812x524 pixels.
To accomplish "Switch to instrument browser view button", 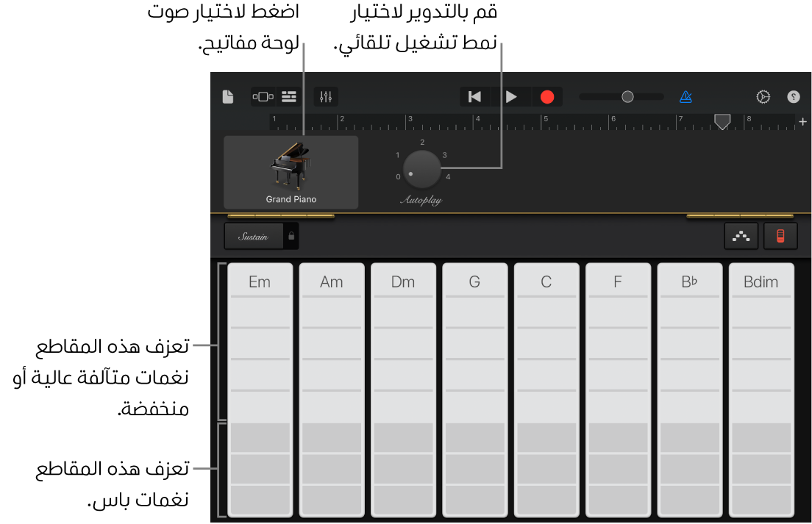I will tap(263, 97).
